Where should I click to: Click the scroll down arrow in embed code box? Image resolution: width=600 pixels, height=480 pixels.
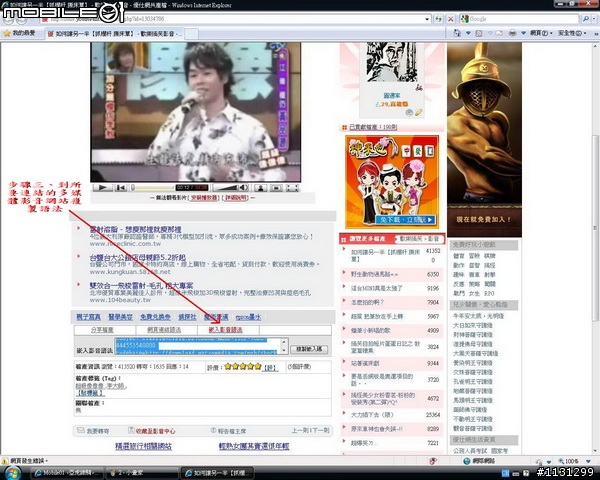tap(284, 351)
